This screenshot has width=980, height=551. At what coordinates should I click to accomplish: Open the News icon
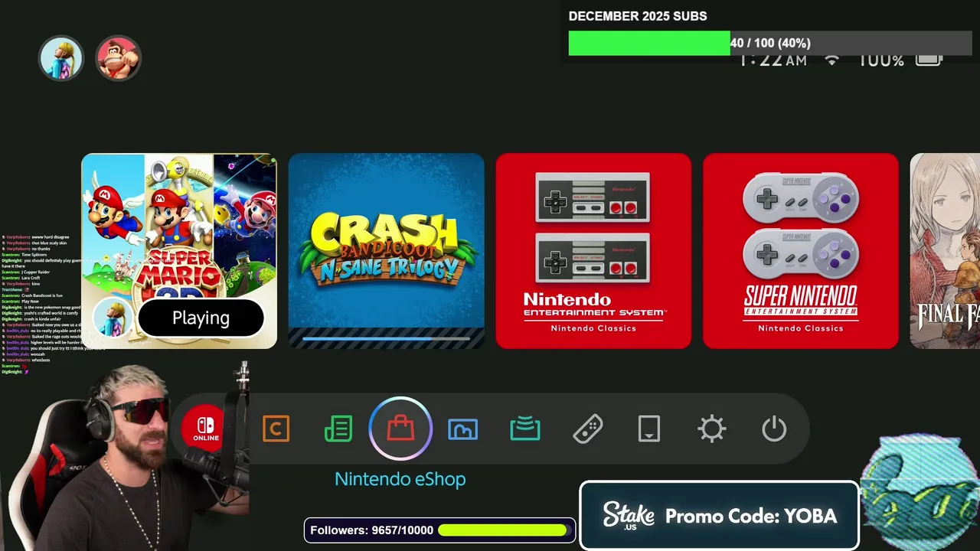338,429
